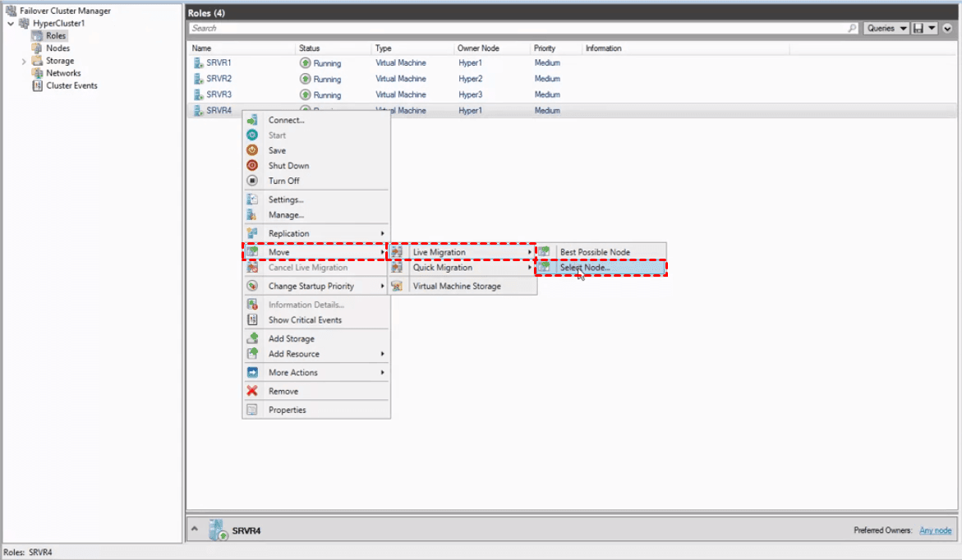The width and height of the screenshot is (962, 560).
Task: Click the Settings icon in context menu
Action: tap(252, 200)
